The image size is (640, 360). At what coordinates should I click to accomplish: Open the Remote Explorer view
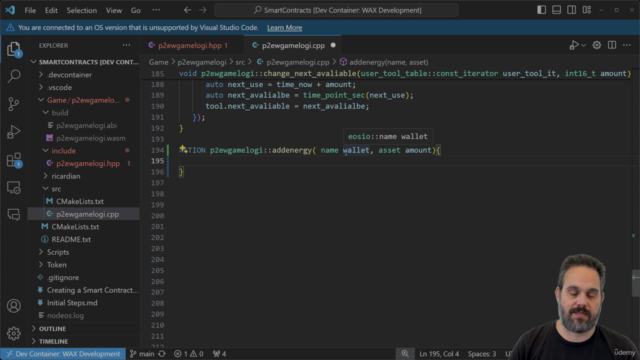click(13, 187)
